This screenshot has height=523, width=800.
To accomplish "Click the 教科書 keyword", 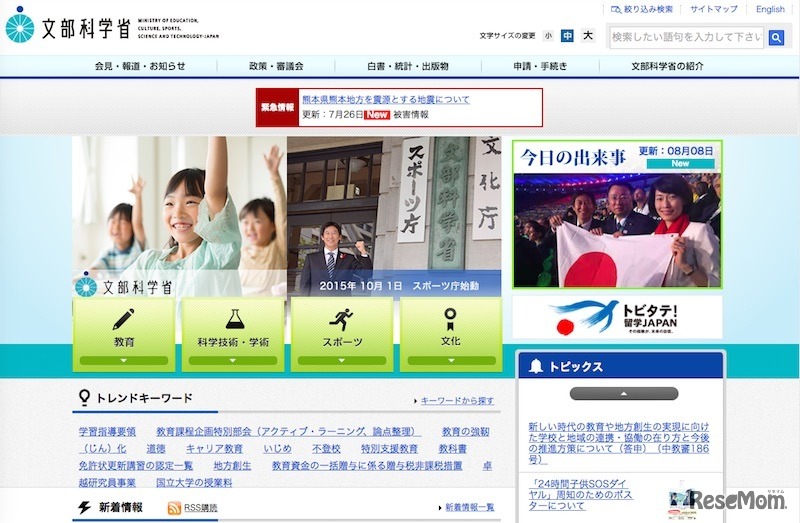I will (x=453, y=449).
